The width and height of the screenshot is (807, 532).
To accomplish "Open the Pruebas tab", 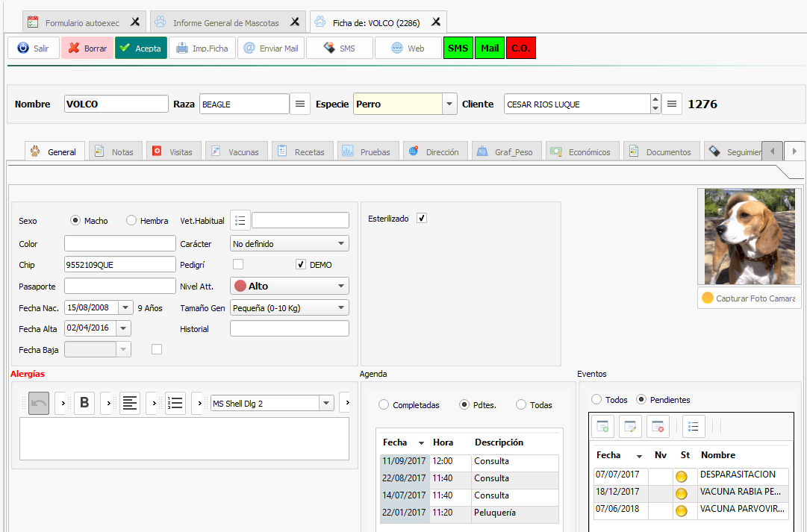I will (368, 151).
